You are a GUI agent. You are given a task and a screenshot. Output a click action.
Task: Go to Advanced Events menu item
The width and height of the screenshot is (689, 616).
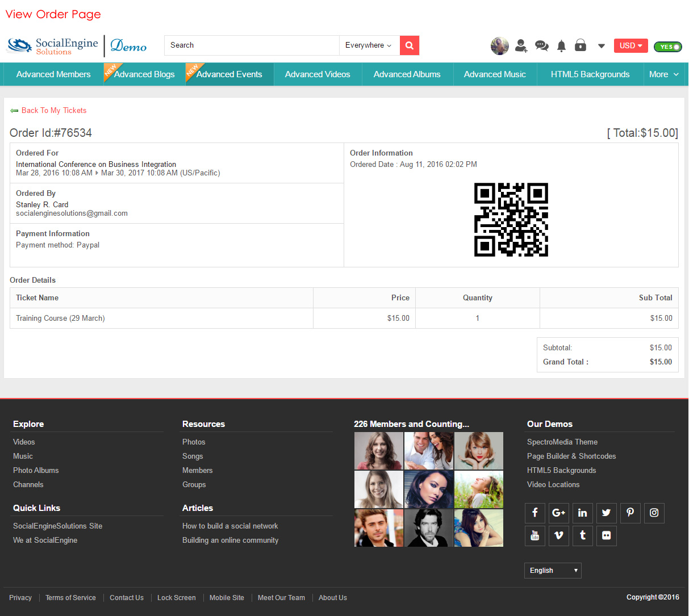[229, 74]
